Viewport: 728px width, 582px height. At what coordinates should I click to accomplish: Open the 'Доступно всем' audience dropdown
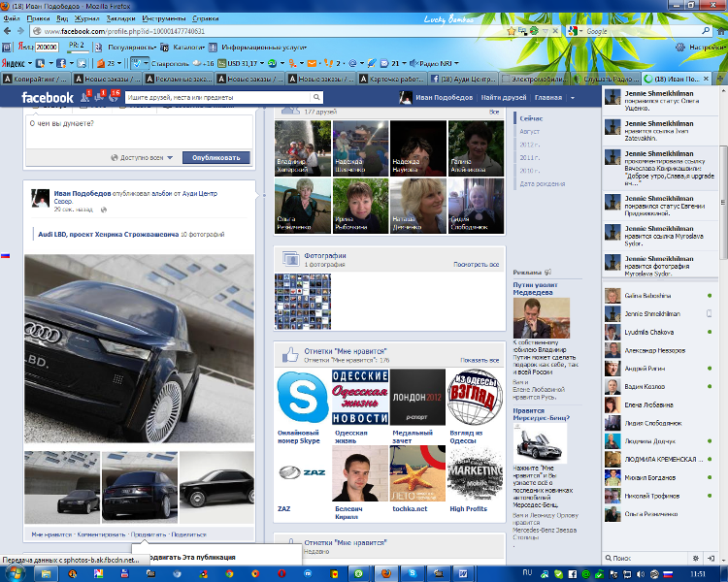tap(142, 158)
